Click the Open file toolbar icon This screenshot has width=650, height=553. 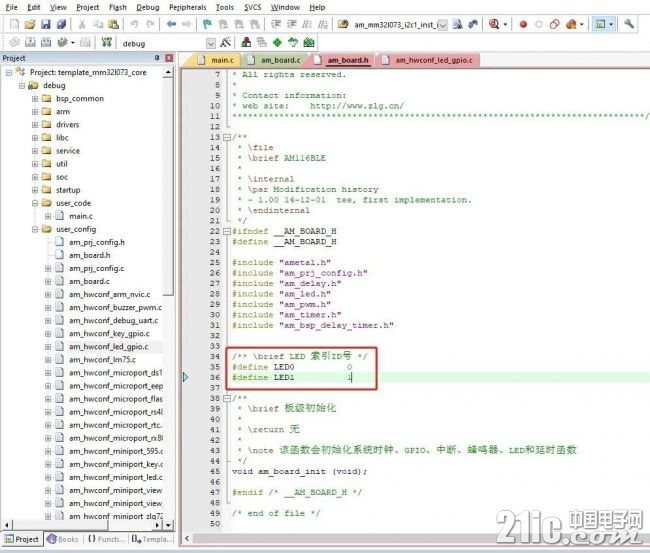pyautogui.click(x=30, y=24)
